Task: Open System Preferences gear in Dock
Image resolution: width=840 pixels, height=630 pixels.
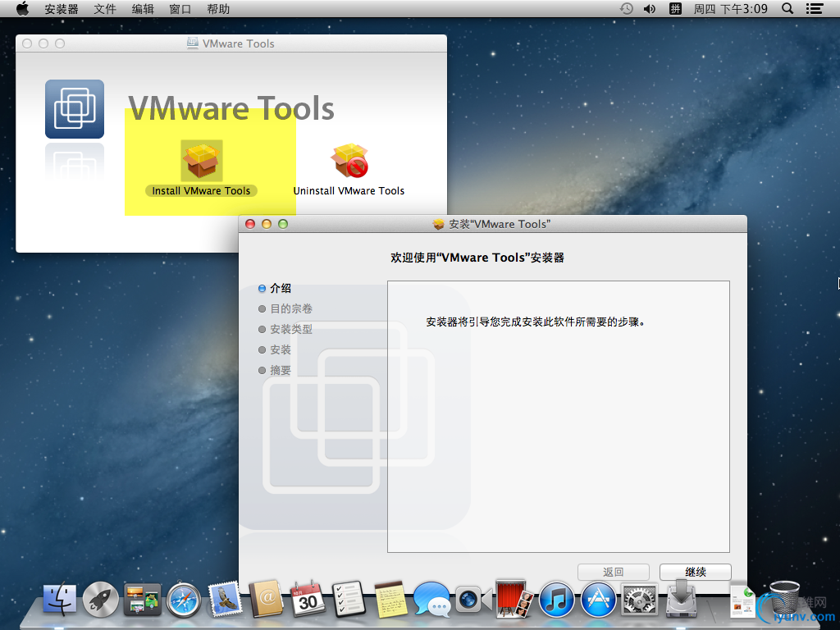Action: point(639,600)
